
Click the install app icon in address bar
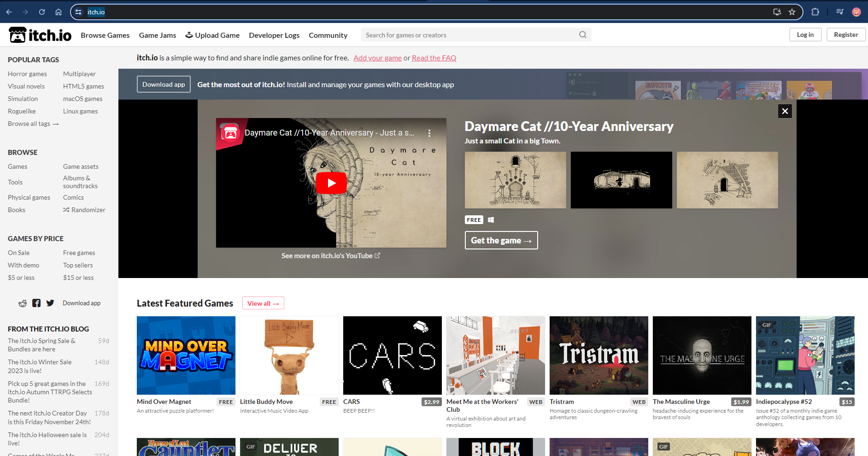coord(777,12)
